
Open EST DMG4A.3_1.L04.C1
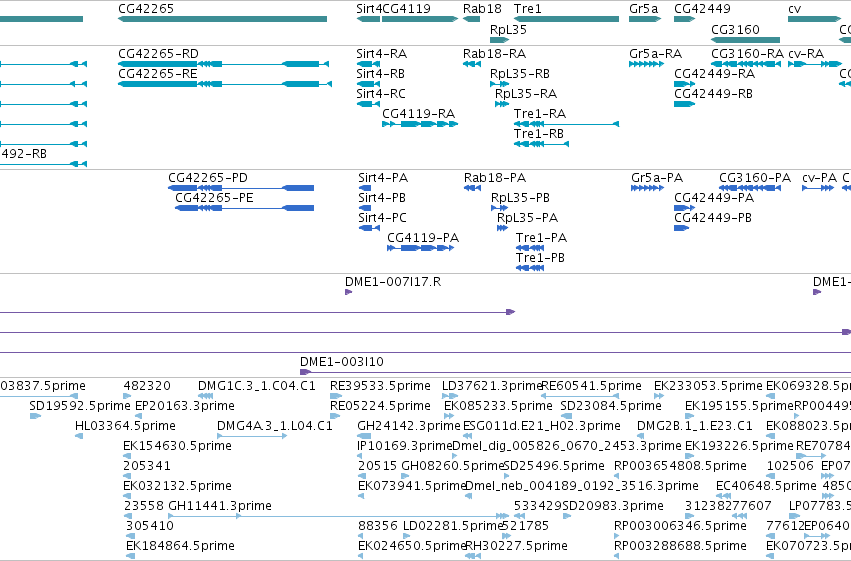point(275,426)
